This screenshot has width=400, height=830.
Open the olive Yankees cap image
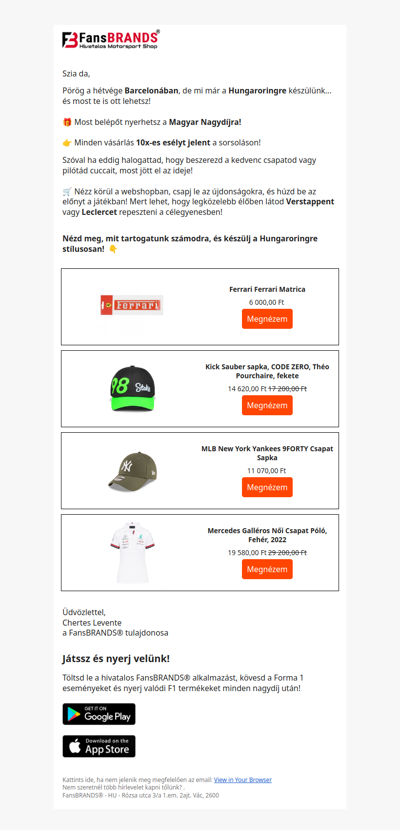click(x=133, y=471)
